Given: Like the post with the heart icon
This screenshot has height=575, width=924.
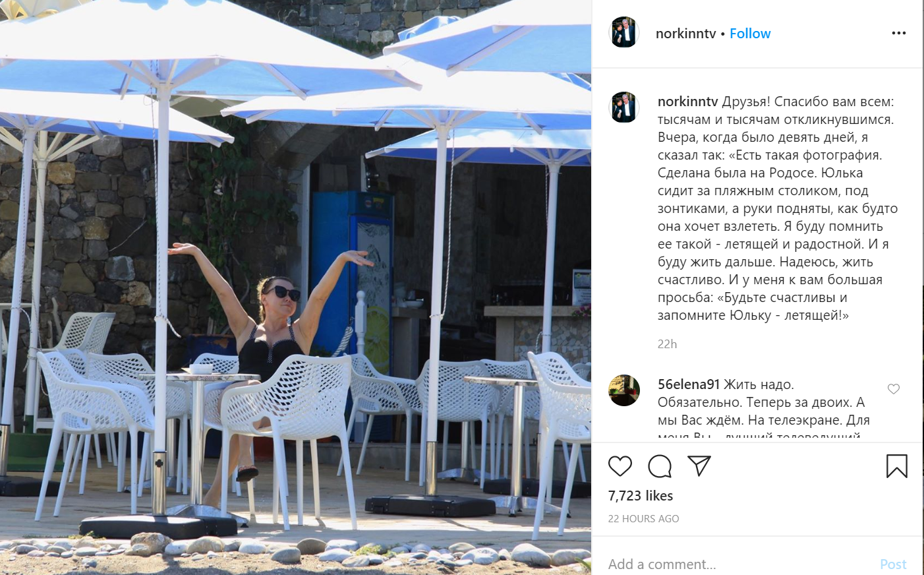Looking at the screenshot, I should pos(620,466).
